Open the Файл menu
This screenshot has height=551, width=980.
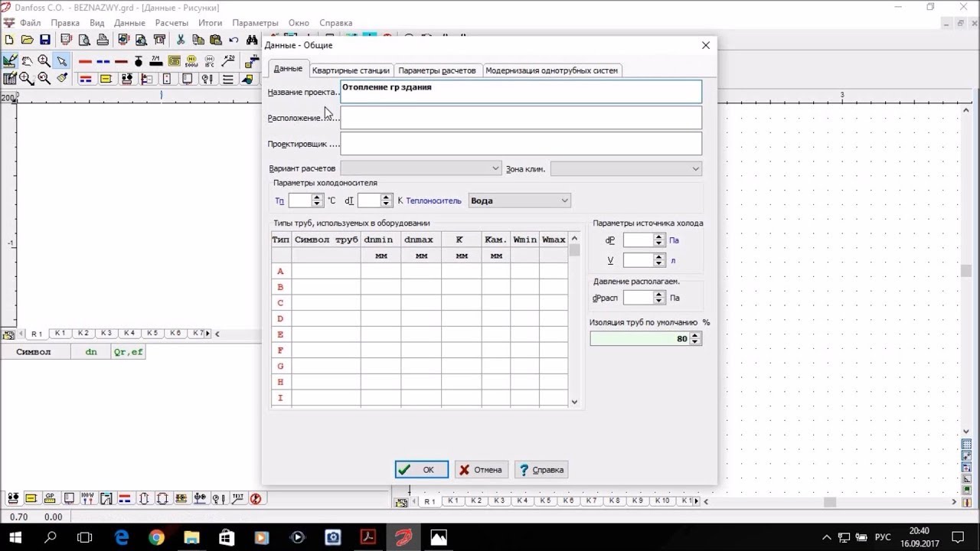(x=31, y=23)
